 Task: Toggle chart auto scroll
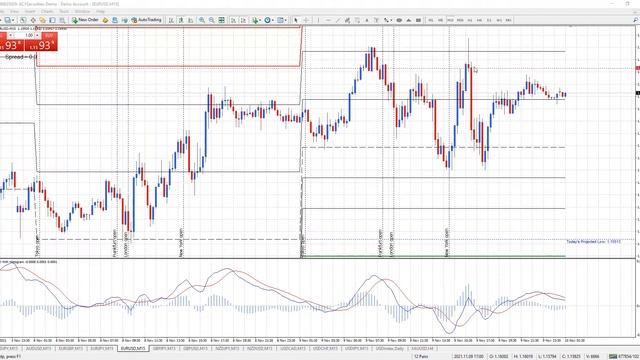coord(233,20)
